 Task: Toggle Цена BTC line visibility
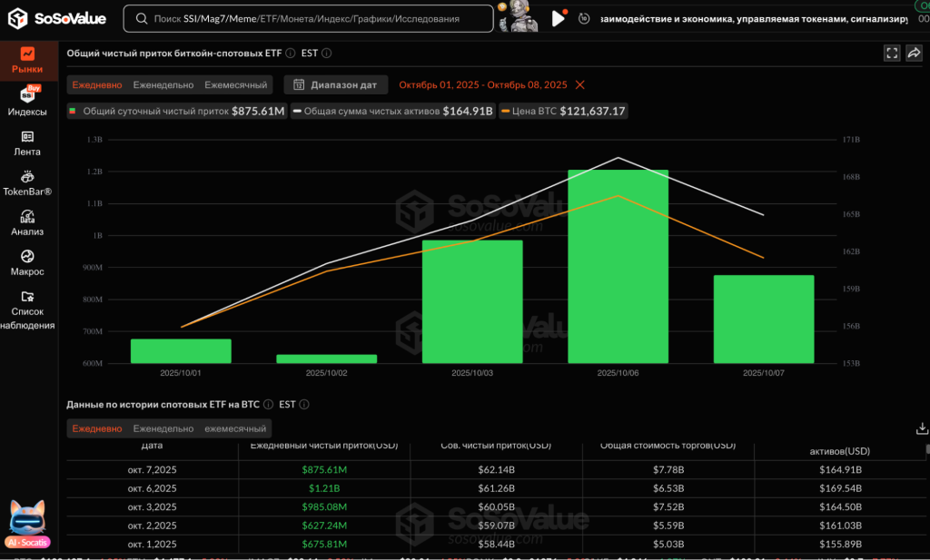[x=563, y=111]
